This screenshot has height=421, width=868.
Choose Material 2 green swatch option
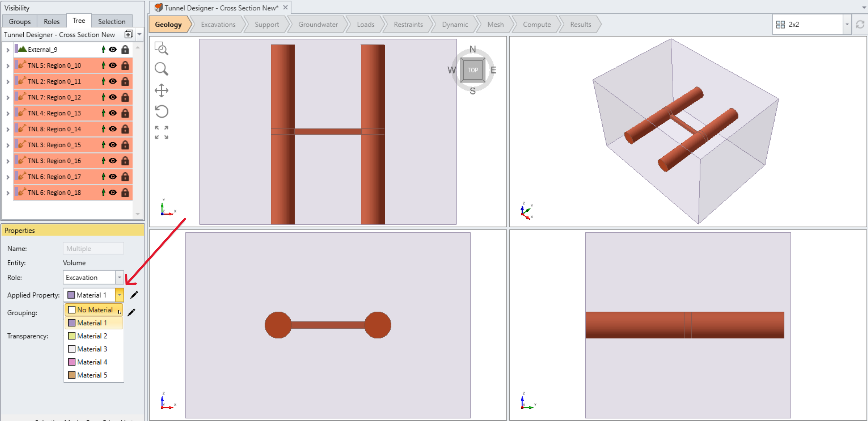coord(94,336)
